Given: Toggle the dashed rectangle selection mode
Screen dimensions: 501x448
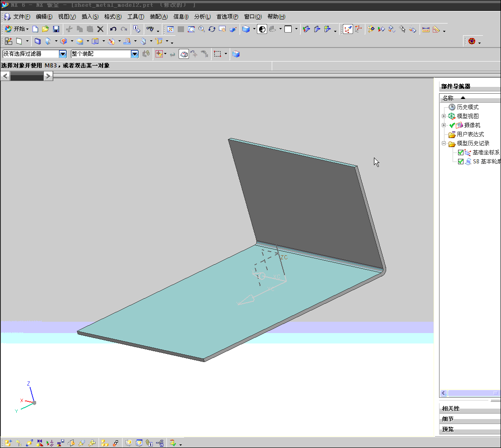Looking at the screenshot, I should point(217,54).
